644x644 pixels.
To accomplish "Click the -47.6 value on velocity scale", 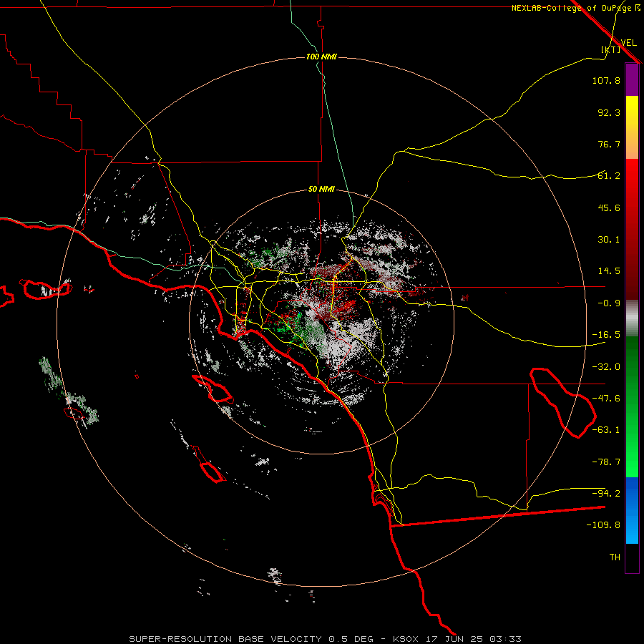I will (x=606, y=399).
